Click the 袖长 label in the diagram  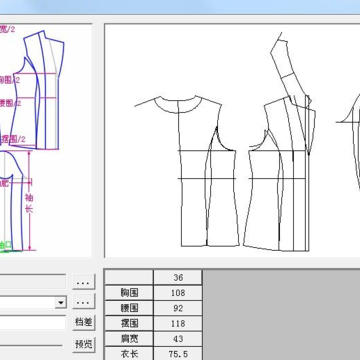point(29,203)
